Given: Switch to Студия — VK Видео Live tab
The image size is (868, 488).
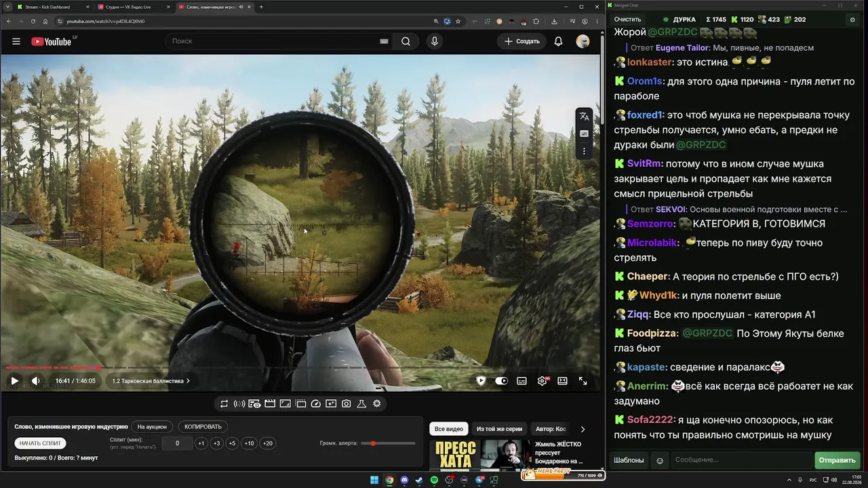Looking at the screenshot, I should click(x=133, y=7).
